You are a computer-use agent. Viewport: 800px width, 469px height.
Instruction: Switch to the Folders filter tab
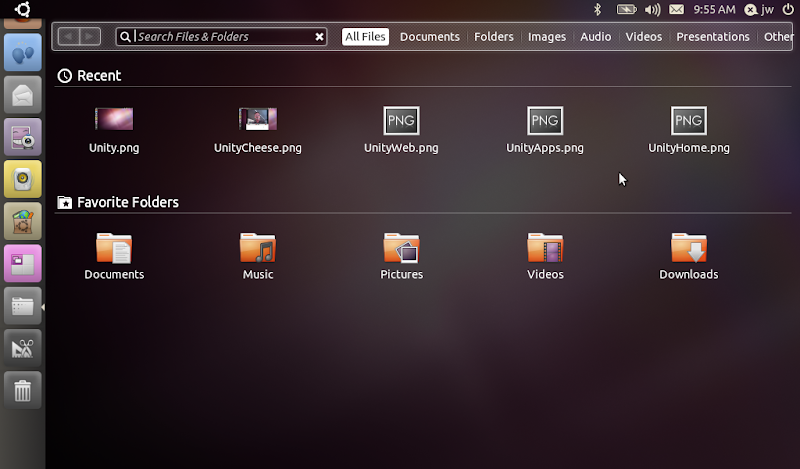point(494,37)
